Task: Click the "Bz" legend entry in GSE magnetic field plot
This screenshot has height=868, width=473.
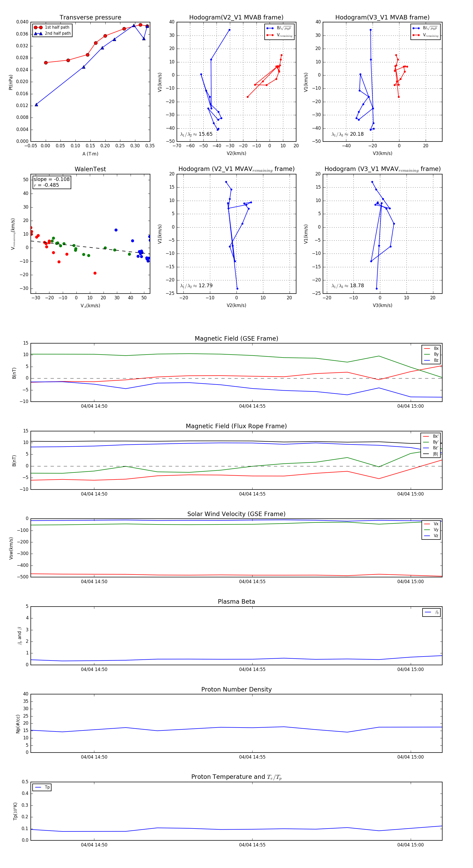Action: tap(431, 361)
